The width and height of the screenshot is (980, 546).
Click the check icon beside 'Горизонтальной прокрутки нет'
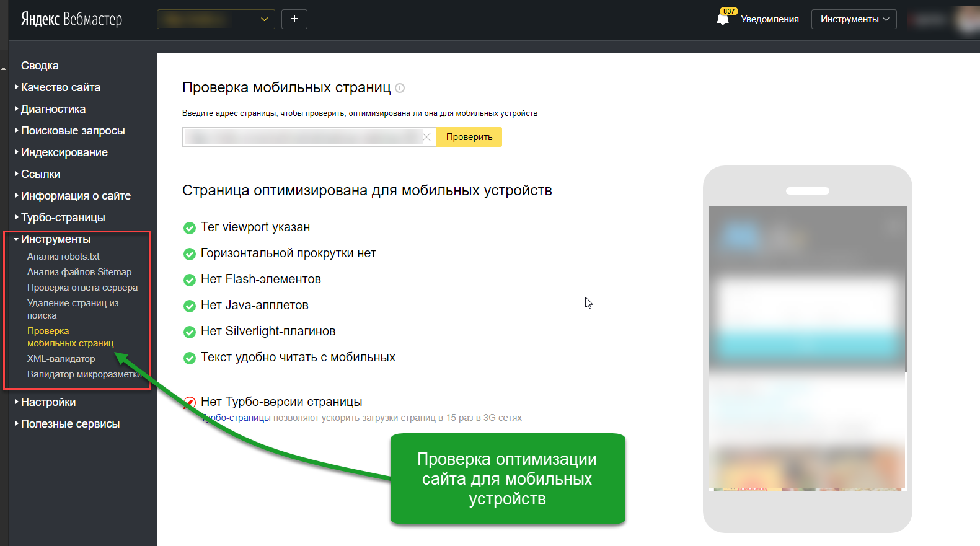tap(190, 254)
